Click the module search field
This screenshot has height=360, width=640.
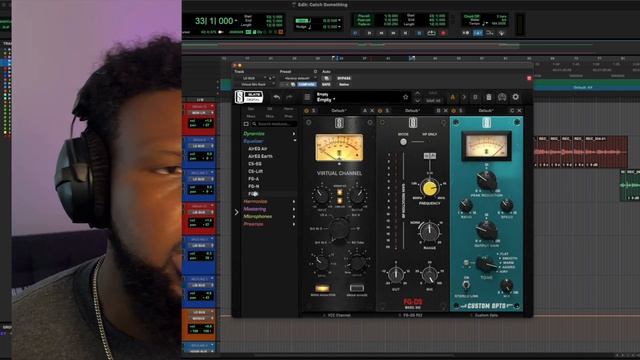coord(274,124)
